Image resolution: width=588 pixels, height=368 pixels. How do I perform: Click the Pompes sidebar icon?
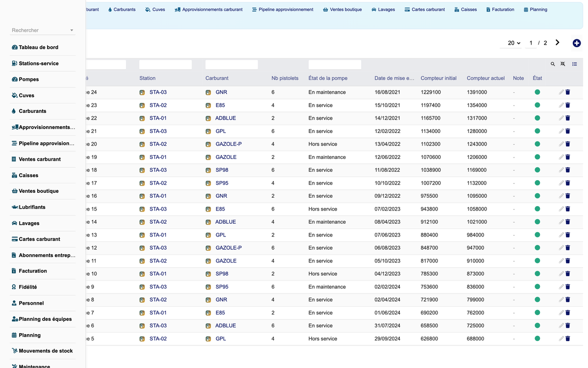pos(15,79)
